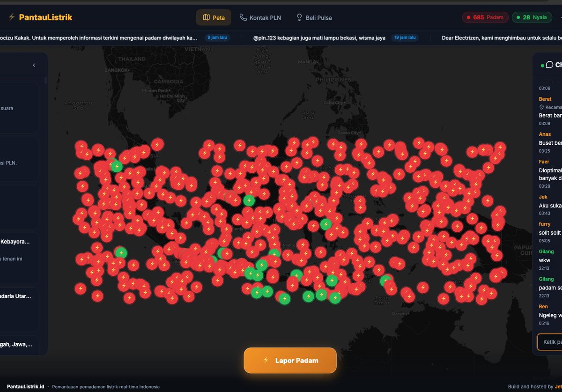
Task: Collapse the left report panel with chevron
Action: pos(34,66)
